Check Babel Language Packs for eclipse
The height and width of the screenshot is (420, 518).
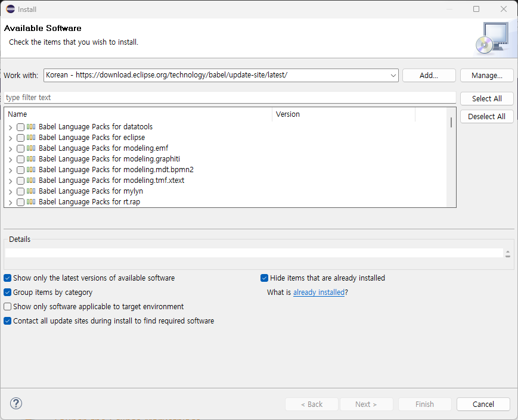pyautogui.click(x=20, y=138)
